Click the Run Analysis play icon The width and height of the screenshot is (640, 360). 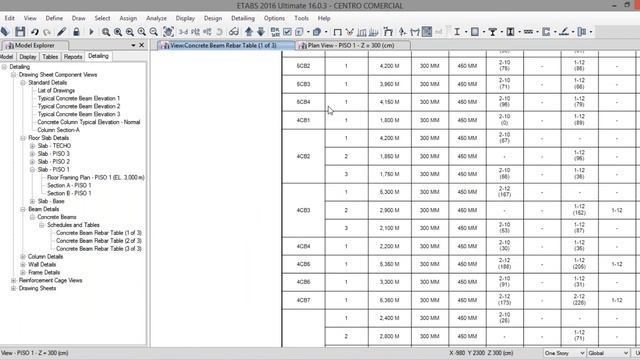[x=91, y=31]
